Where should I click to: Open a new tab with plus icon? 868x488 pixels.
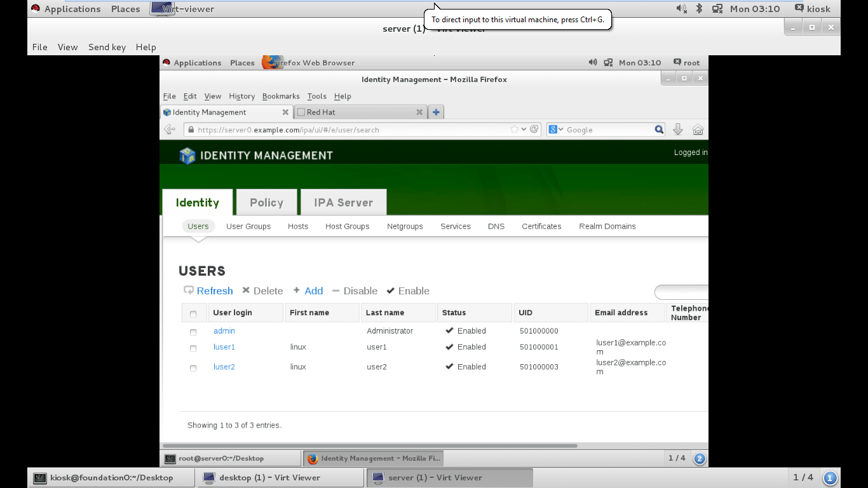[x=436, y=112]
